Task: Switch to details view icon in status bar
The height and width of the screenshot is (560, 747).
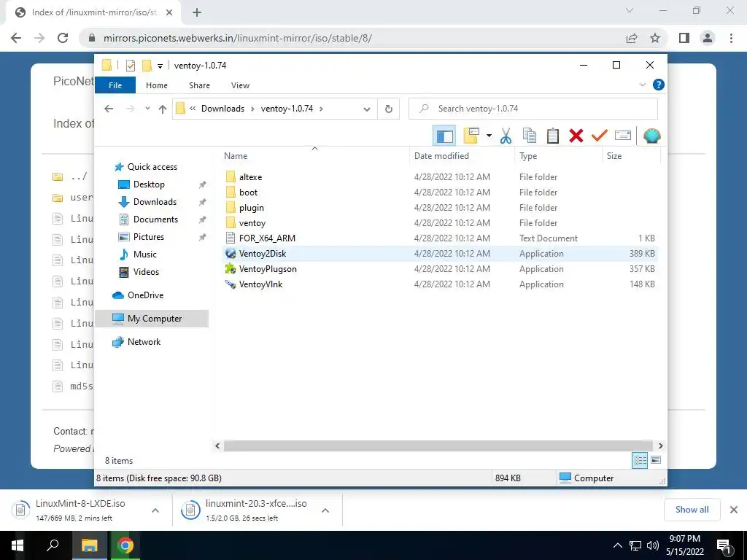Action: [640, 460]
